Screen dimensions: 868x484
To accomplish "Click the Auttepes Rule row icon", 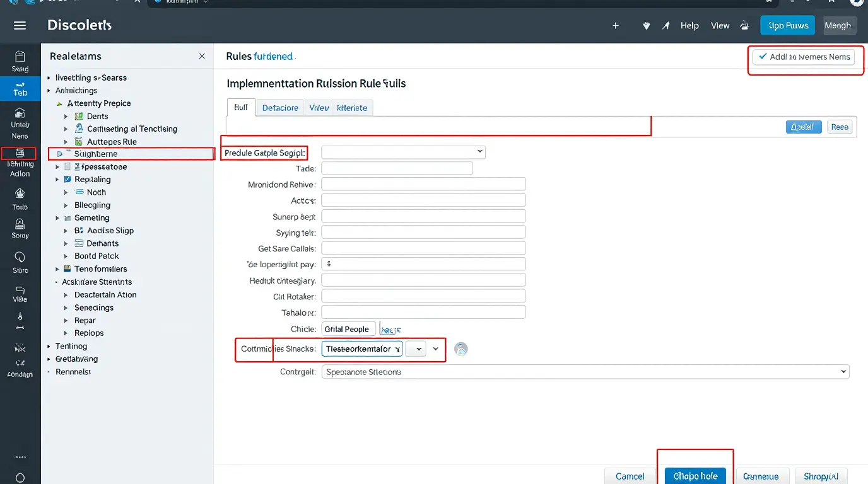I will point(79,142).
